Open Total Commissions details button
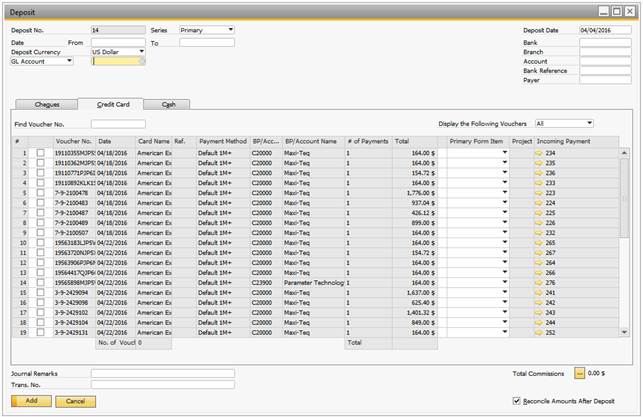 click(x=579, y=374)
